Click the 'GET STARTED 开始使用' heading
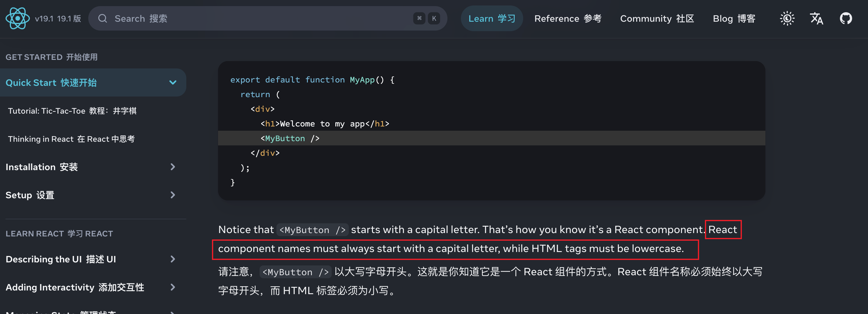 (52, 57)
